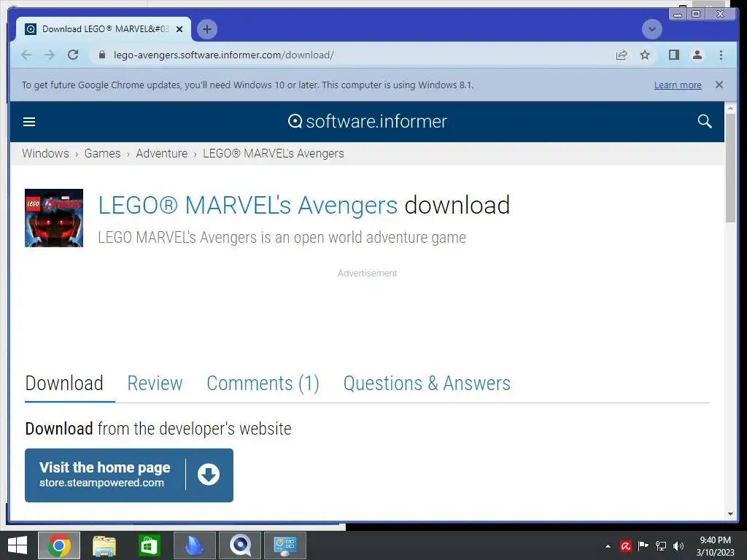Switch to the Review tab
This screenshot has width=747, height=560.
[x=155, y=384]
